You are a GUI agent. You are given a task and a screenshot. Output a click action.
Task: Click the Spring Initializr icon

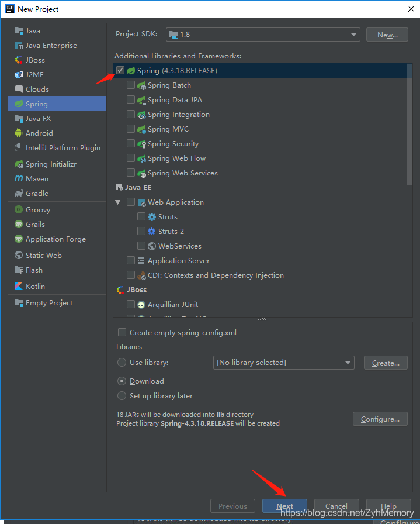pos(19,164)
